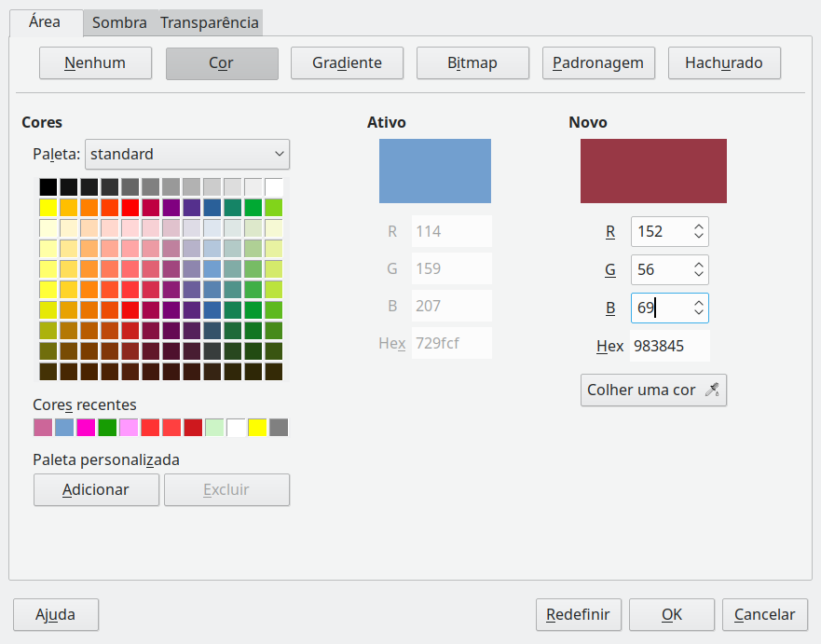Screen dimensions: 821x644
Task: Click the eyedropper 'Colher uma cor' button
Action: pos(653,391)
